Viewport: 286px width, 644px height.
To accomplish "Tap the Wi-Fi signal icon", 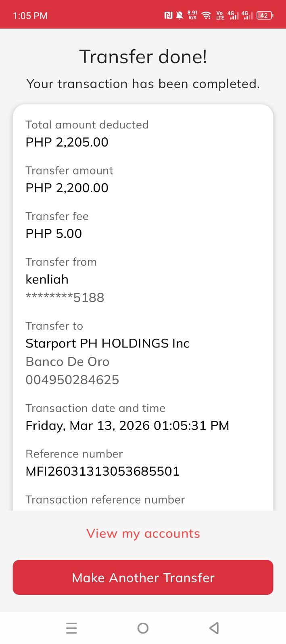I will (206, 15).
